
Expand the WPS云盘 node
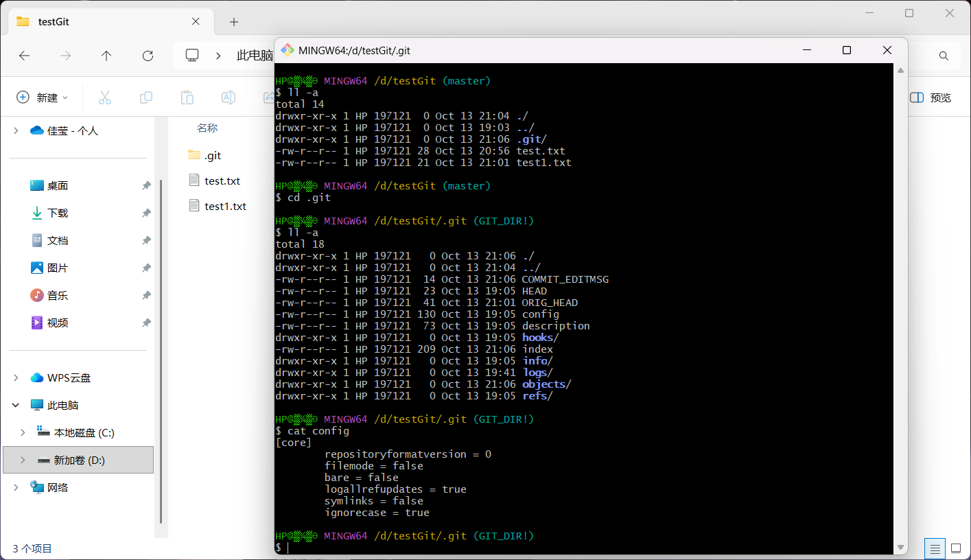(x=16, y=377)
